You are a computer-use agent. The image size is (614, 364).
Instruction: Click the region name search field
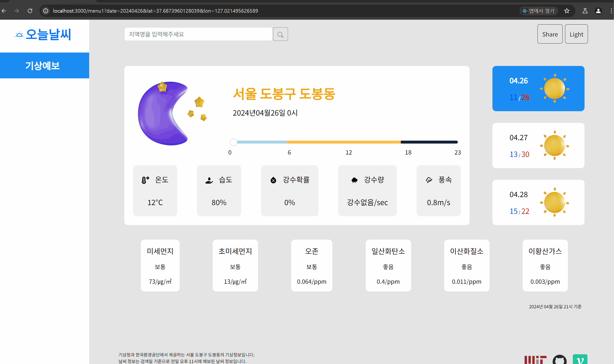click(x=198, y=34)
